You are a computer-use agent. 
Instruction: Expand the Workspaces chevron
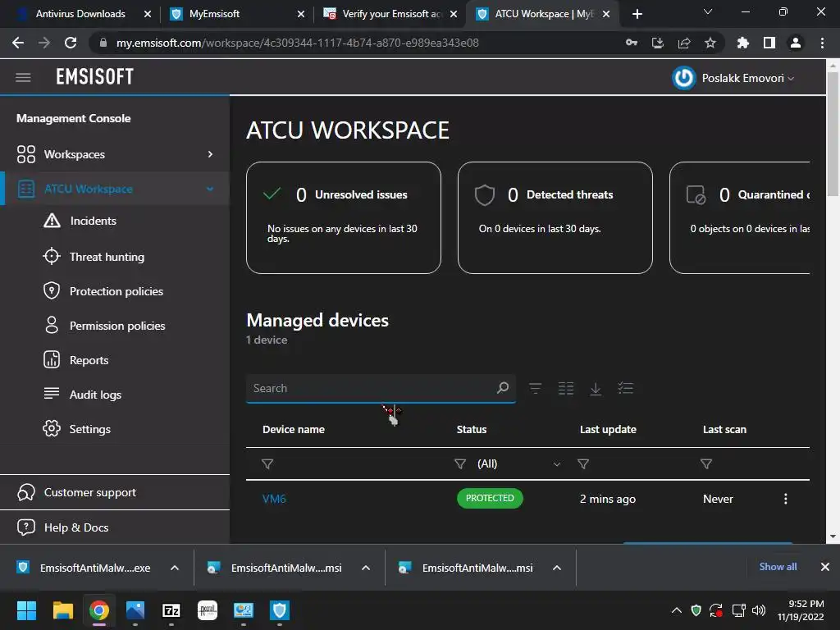210,154
